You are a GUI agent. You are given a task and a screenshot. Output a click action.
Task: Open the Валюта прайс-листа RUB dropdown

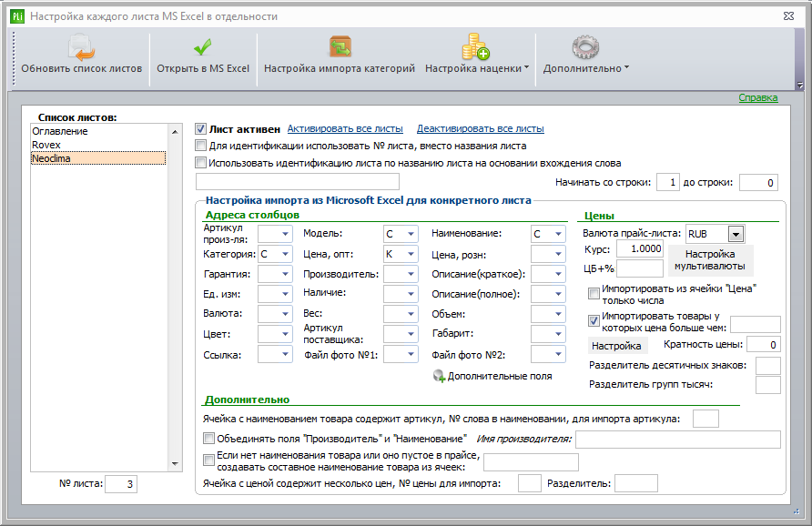click(x=736, y=234)
